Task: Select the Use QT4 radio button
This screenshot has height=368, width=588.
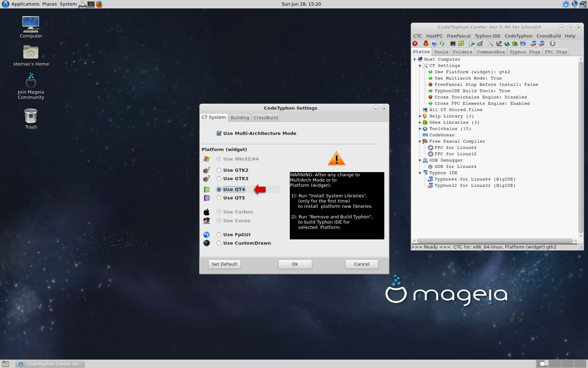Action: tap(219, 189)
